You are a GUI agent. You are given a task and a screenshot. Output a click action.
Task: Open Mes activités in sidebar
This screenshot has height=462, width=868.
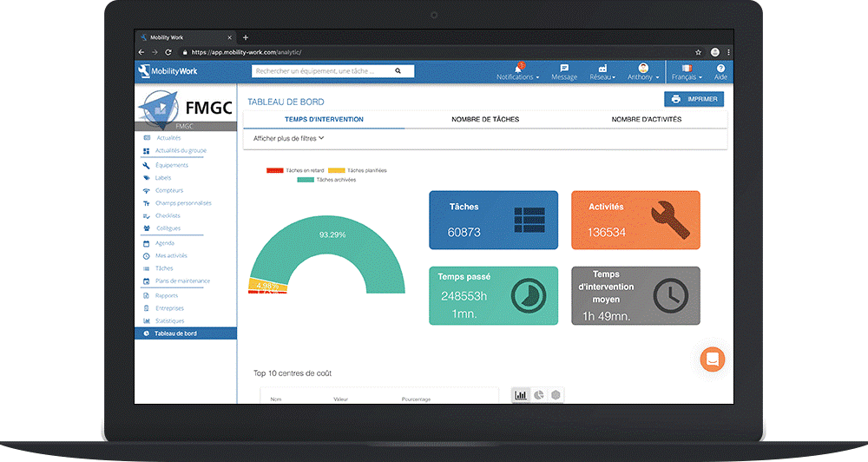click(x=171, y=256)
